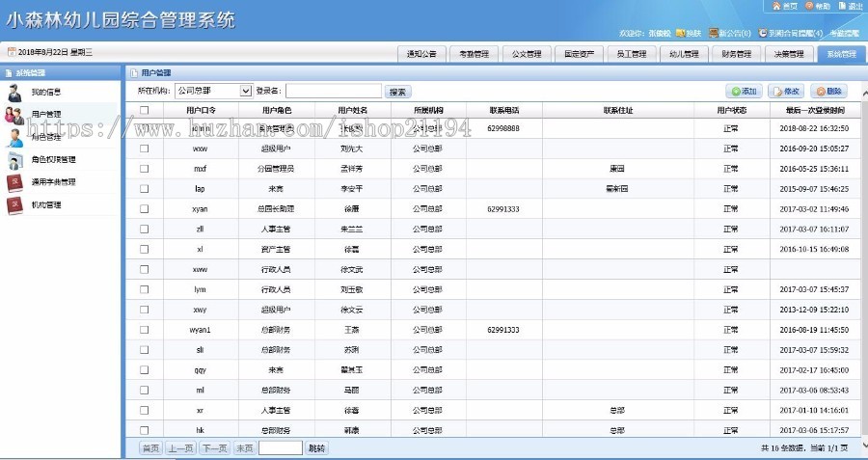Click the timestamp 2016-09-20 15:05:27
Image resolution: width=868 pixels, height=460 pixels.
[x=814, y=149]
